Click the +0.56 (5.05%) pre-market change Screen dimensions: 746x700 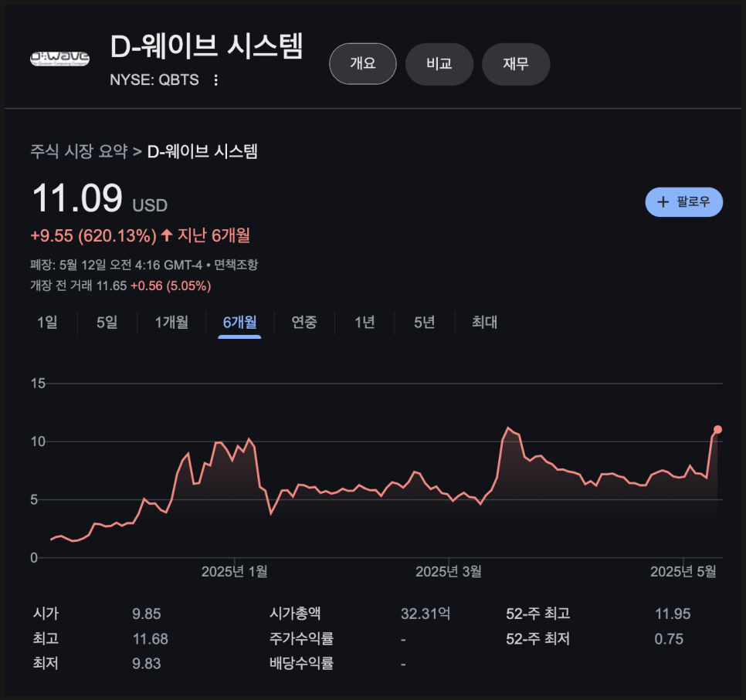pyautogui.click(x=171, y=286)
